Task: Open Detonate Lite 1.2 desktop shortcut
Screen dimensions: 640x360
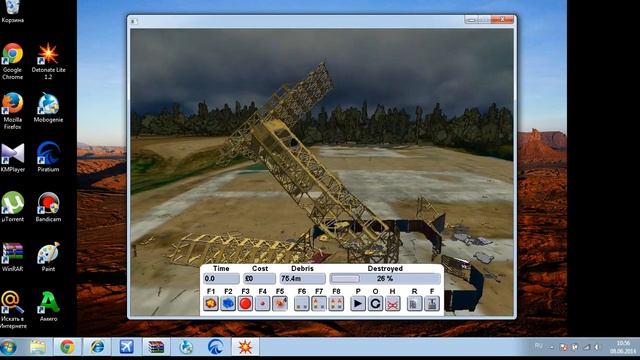Action: (x=48, y=61)
